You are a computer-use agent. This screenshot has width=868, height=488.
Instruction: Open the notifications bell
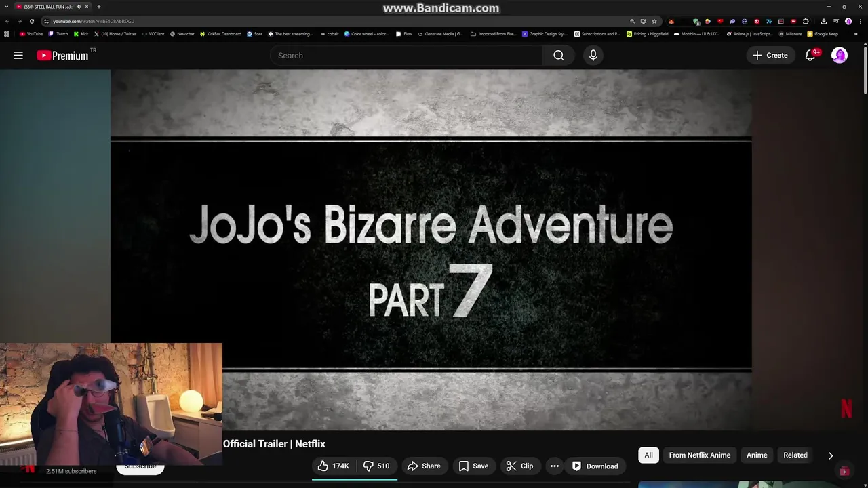[x=810, y=56]
